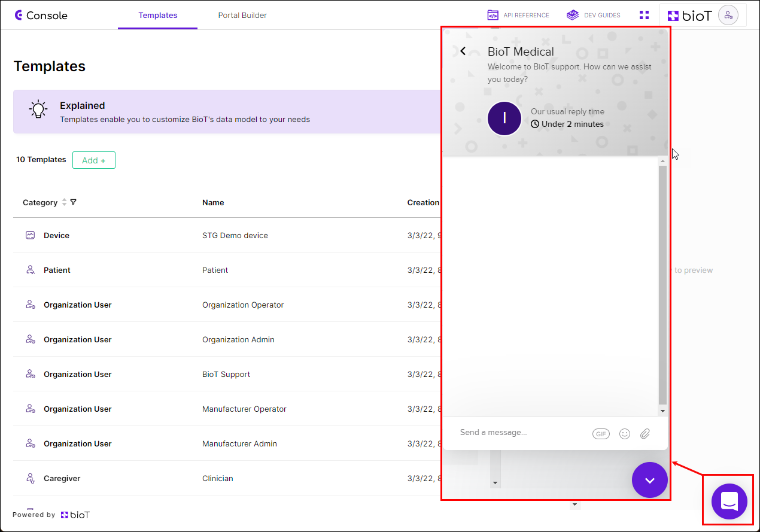Click the lightbulb Explained icon

(x=38, y=109)
